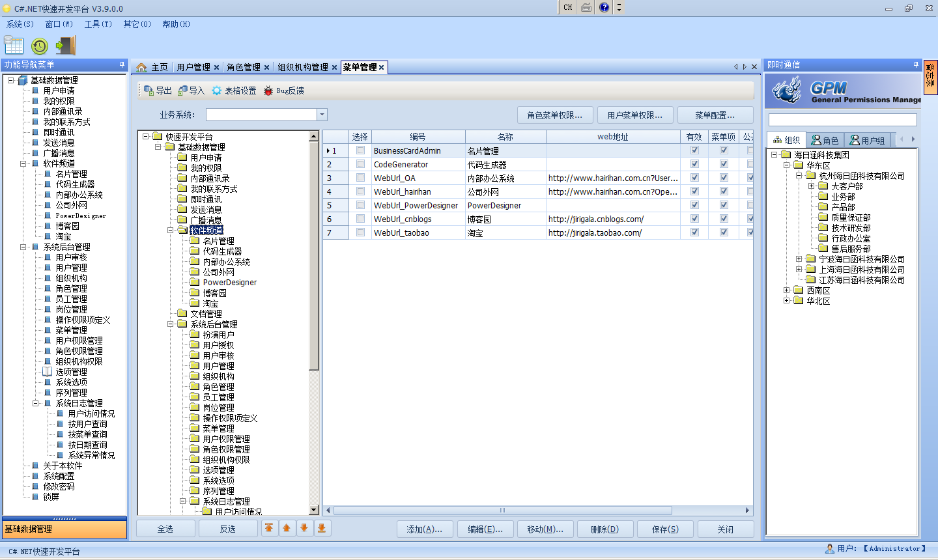The image size is (938, 560).
Task: Click the 导入 import toolbar icon
Action: tap(182, 91)
